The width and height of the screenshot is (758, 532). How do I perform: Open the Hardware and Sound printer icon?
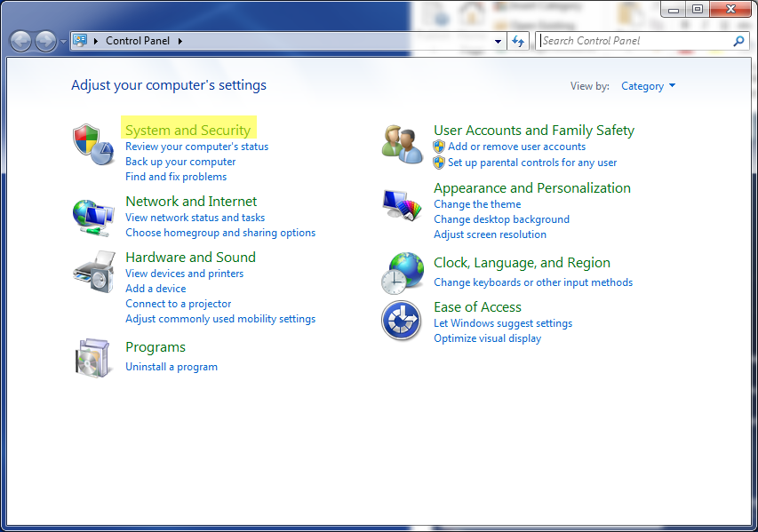pos(94,272)
